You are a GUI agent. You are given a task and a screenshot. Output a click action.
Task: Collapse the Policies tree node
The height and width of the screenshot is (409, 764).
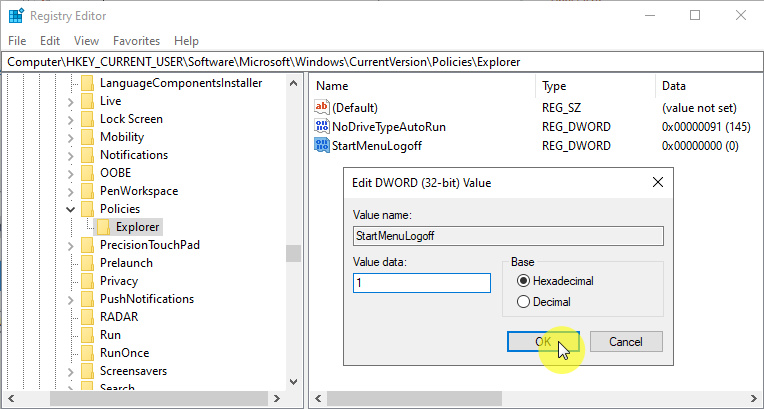[71, 209]
